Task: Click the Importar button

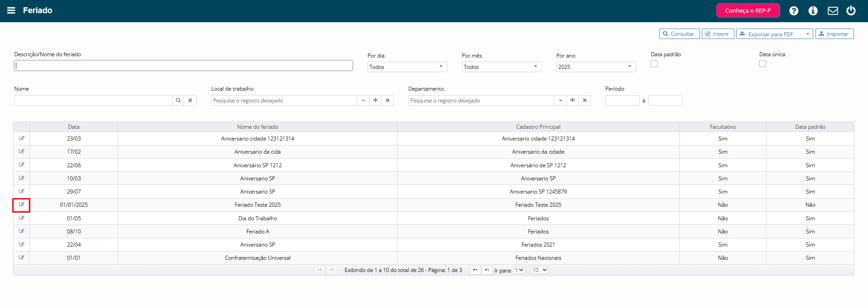Action: pos(834,34)
